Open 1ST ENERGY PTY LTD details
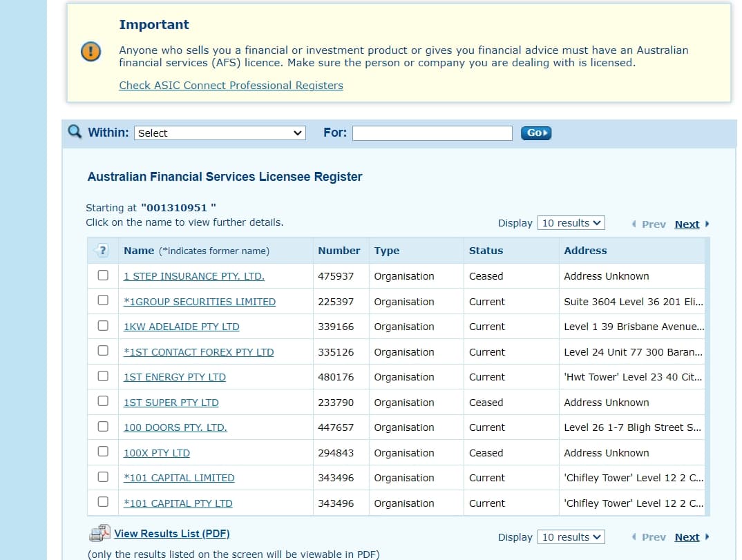The image size is (742, 560). pyautogui.click(x=175, y=378)
